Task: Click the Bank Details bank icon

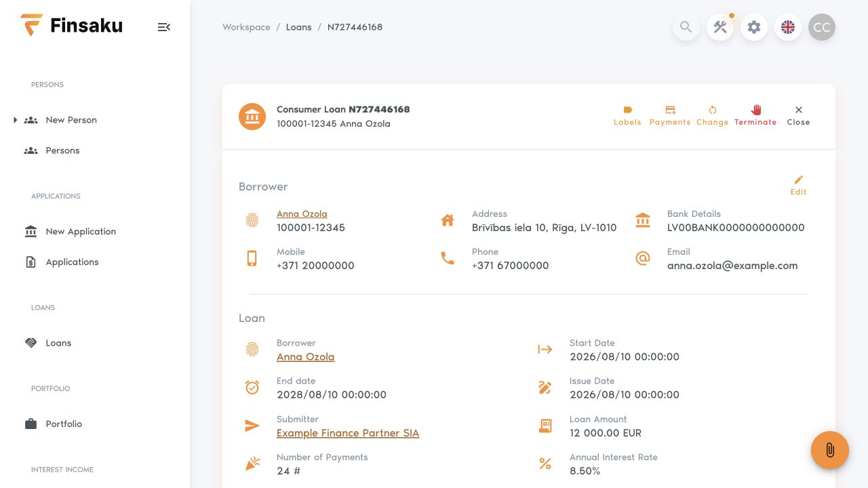Action: pyautogui.click(x=643, y=220)
